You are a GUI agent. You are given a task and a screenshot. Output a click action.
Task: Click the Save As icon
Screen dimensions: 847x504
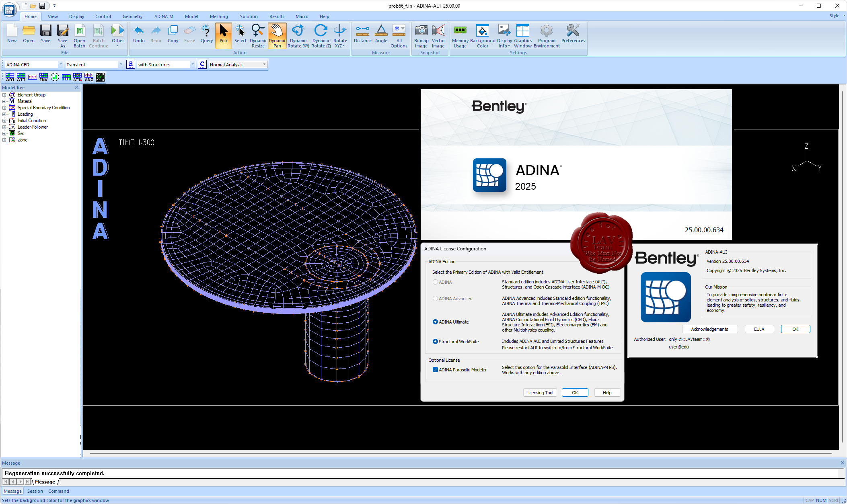pos(62,36)
